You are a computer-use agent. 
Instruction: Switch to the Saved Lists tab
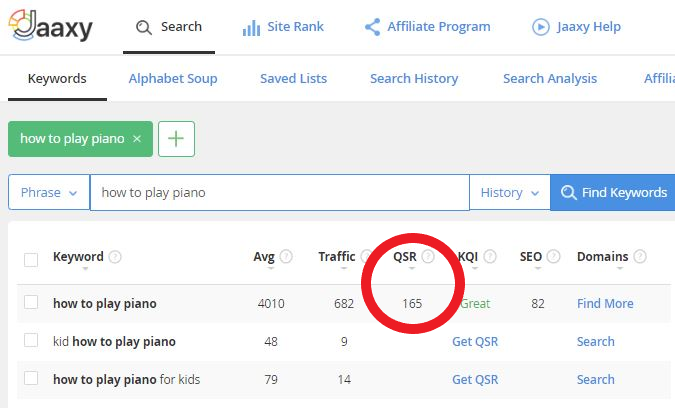tap(294, 79)
